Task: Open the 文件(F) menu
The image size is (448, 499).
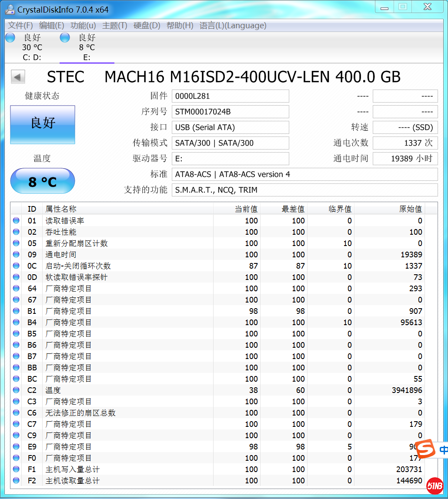Action: pos(20,26)
